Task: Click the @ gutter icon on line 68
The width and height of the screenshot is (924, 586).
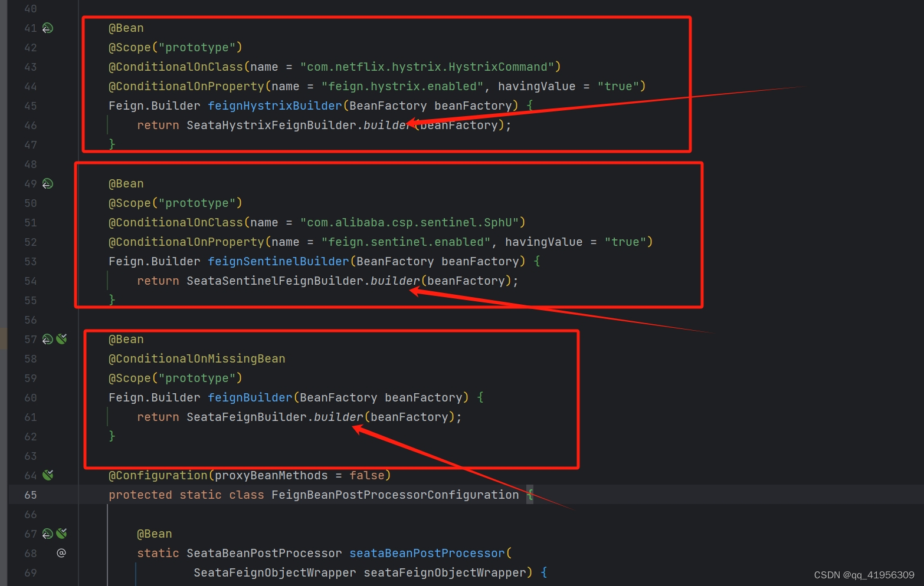Action: (x=61, y=553)
